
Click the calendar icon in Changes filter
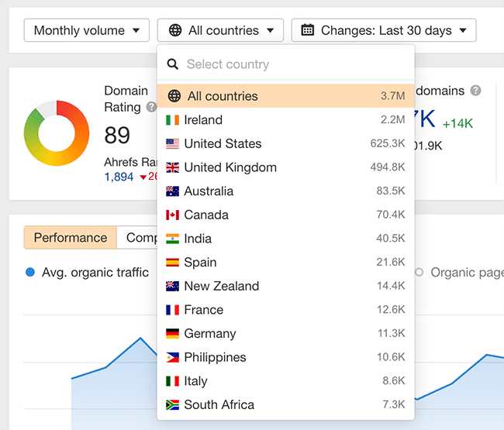(x=307, y=30)
